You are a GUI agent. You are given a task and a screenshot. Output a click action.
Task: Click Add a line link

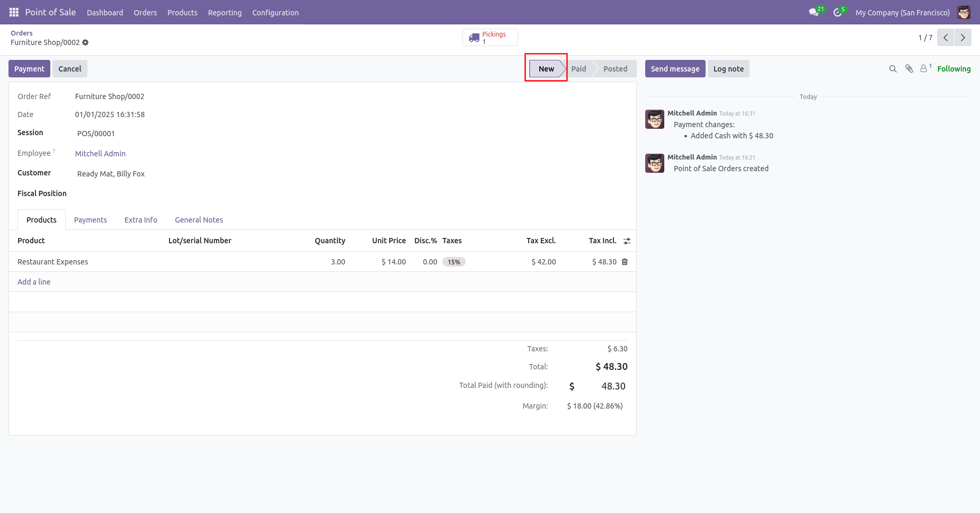point(34,282)
